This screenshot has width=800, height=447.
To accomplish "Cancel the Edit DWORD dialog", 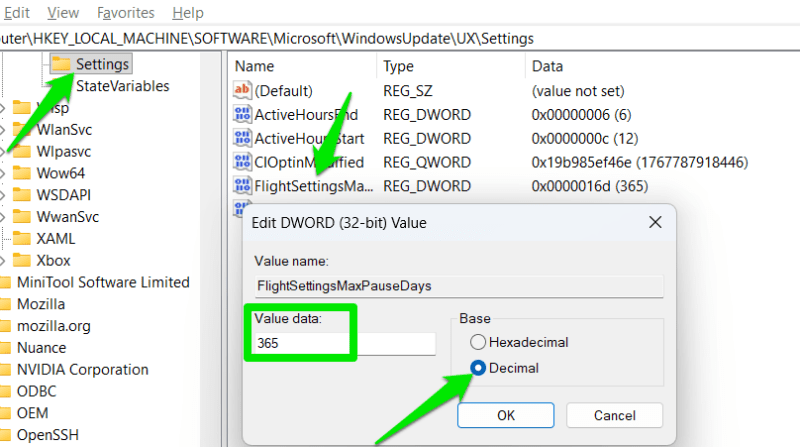I will click(614, 415).
